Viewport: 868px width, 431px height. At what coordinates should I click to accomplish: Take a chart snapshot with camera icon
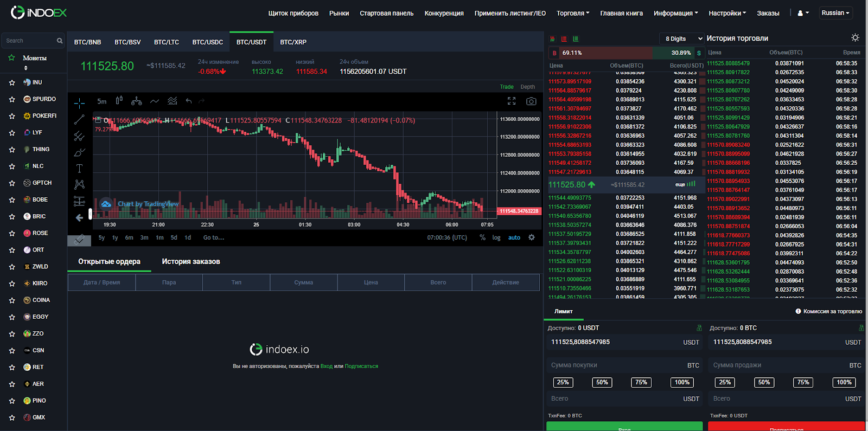pyautogui.click(x=531, y=101)
